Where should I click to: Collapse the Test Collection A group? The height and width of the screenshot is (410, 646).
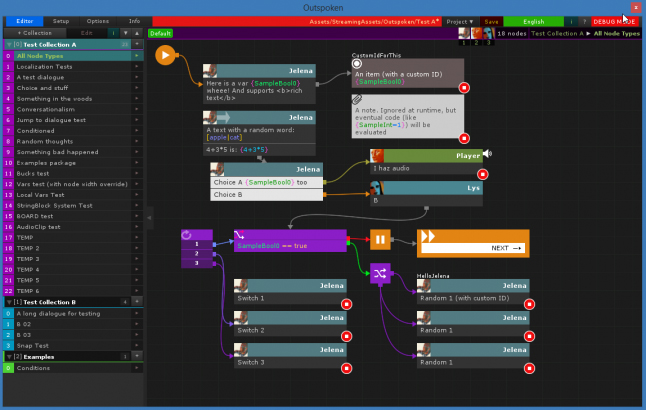coord(9,44)
